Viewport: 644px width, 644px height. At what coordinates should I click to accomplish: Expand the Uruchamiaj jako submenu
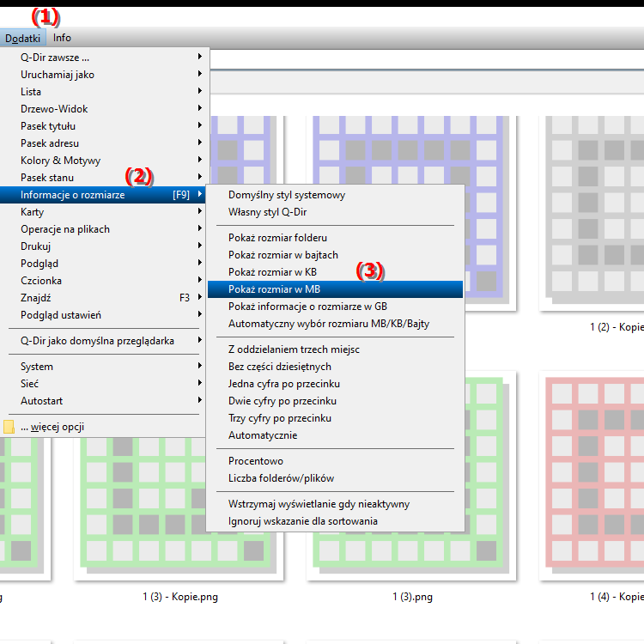[x=104, y=75]
